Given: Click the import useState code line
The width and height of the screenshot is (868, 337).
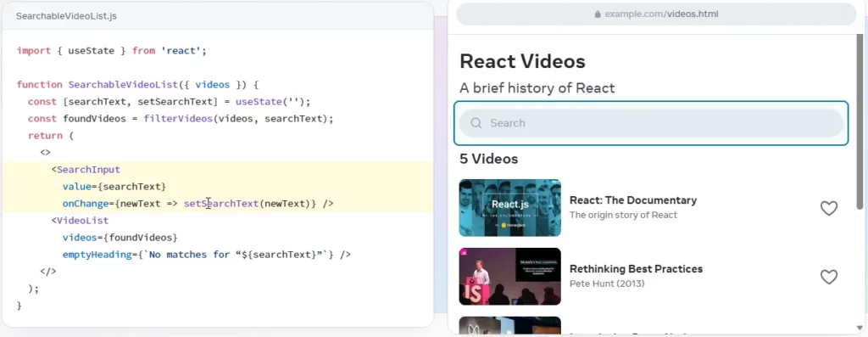Looking at the screenshot, I should click(x=111, y=50).
